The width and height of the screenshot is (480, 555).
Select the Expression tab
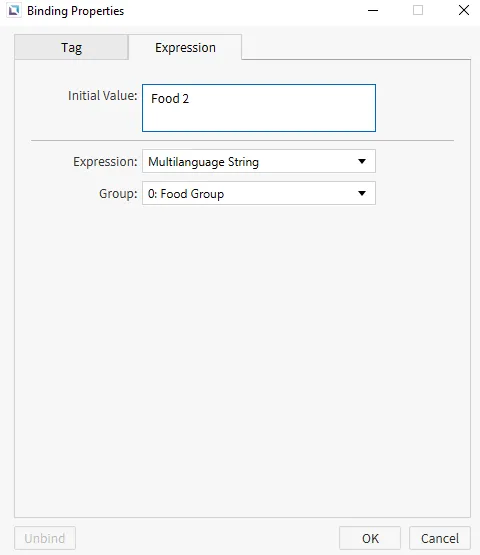click(x=185, y=47)
